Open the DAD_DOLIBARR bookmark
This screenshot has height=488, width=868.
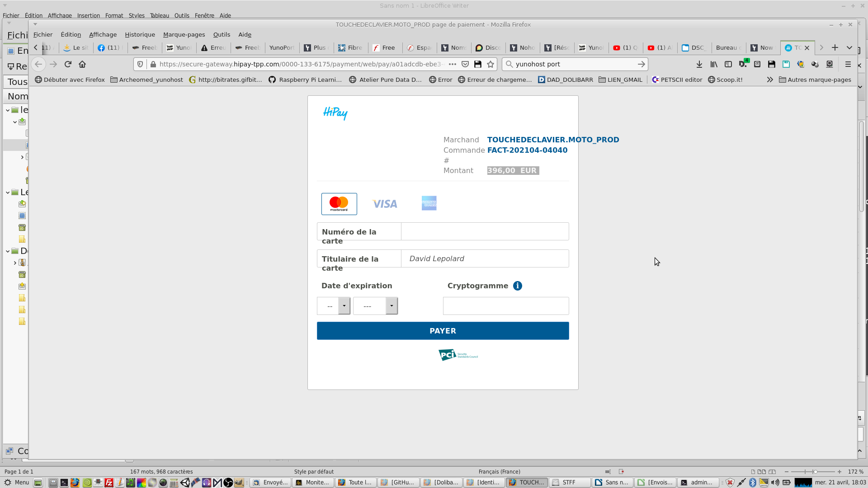tap(566, 80)
